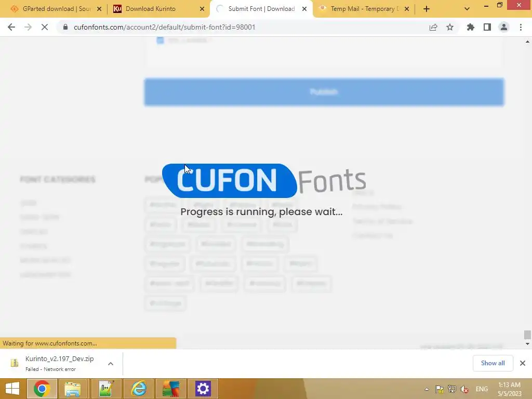Open Chrome extensions puzzle icon
The height and width of the screenshot is (399, 532).
pos(471,27)
